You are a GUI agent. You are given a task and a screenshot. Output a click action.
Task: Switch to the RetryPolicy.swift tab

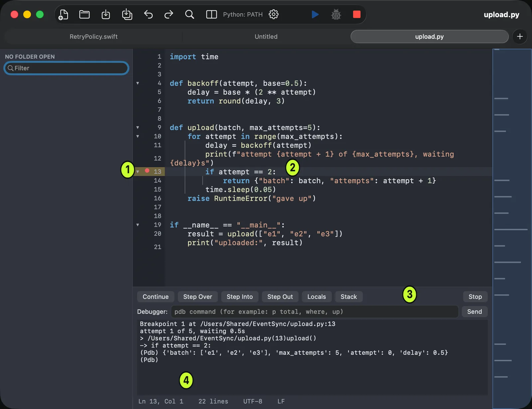[x=93, y=37]
